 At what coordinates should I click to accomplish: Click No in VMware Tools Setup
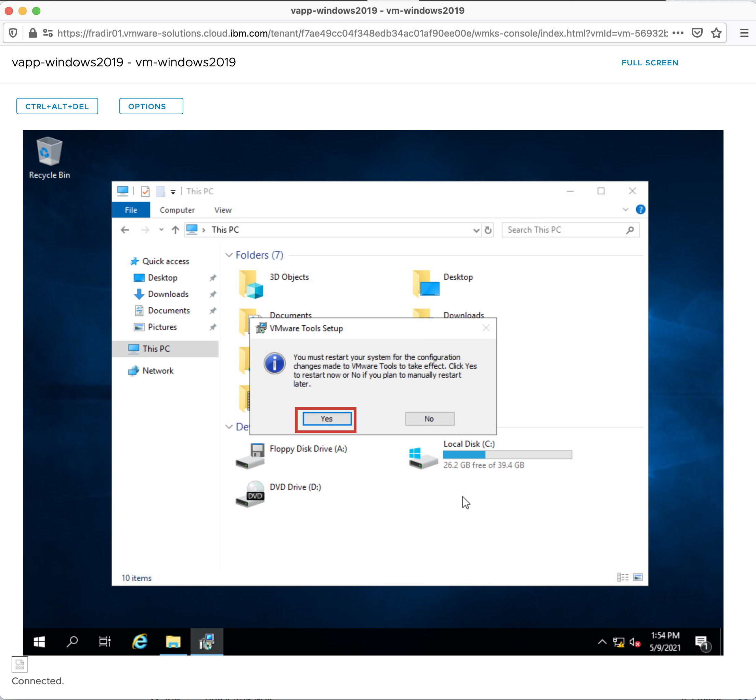click(x=429, y=418)
